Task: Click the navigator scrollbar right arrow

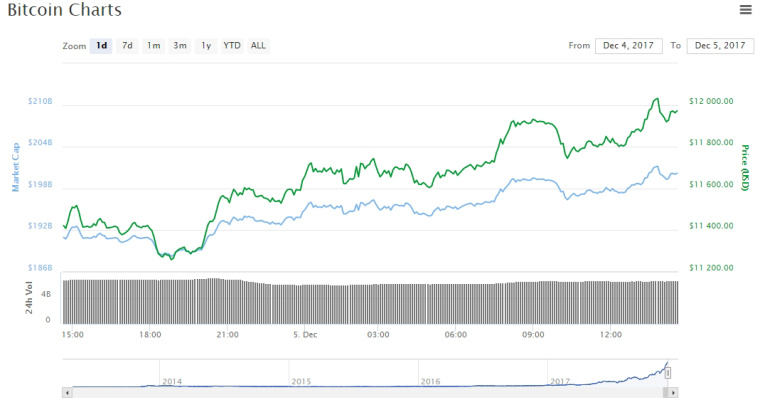Action: [673, 392]
